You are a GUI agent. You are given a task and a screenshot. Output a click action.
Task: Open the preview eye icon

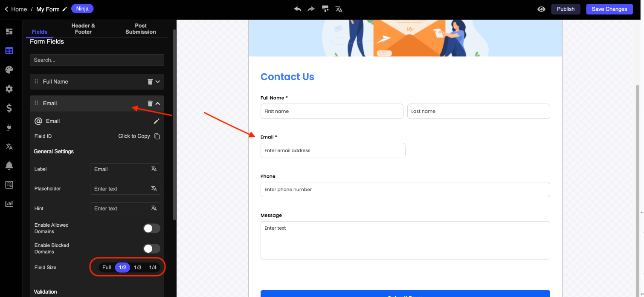point(541,9)
